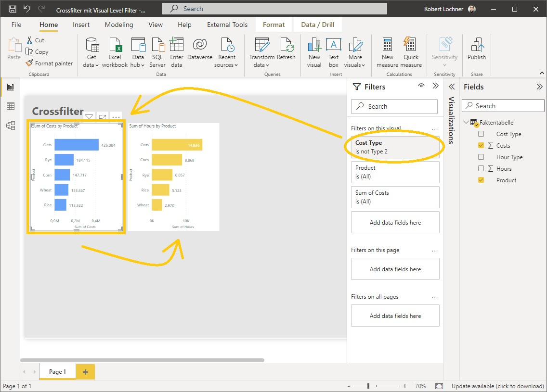Insert a New visual on the page
Screen dimensions: 547x392
tap(314, 51)
